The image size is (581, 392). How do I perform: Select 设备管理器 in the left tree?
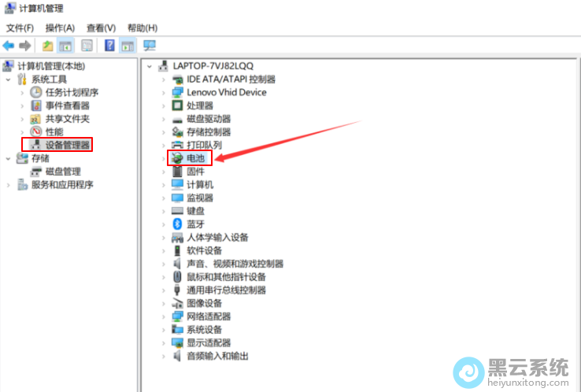[67, 145]
